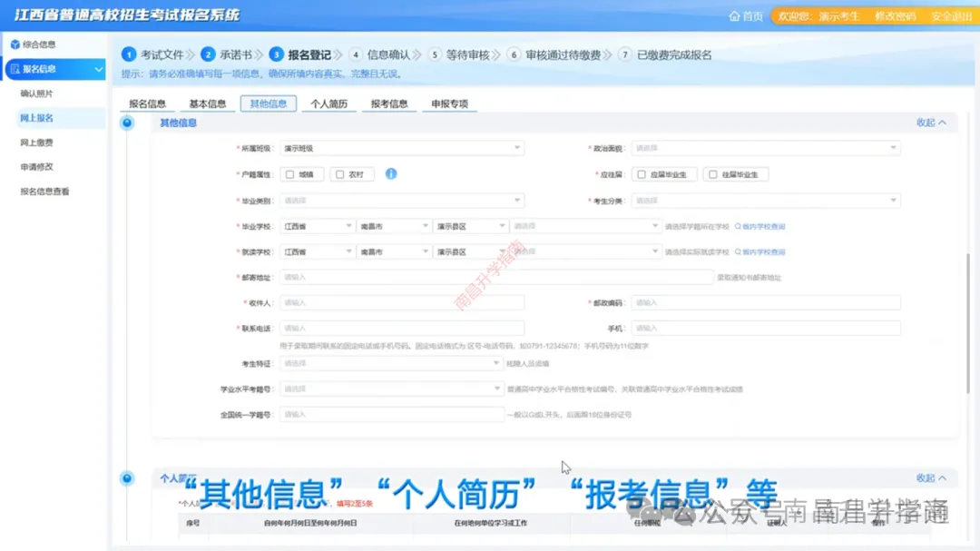Open 报名信息查看 in the sidebar

point(45,192)
